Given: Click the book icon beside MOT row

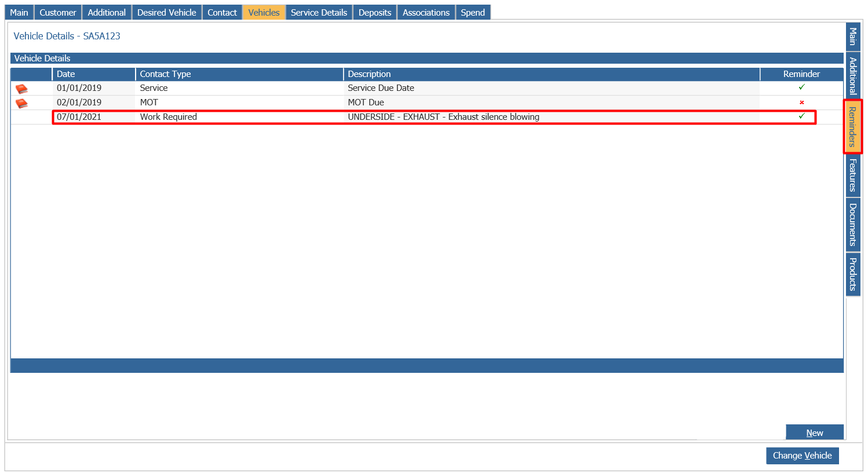Looking at the screenshot, I should (21, 103).
